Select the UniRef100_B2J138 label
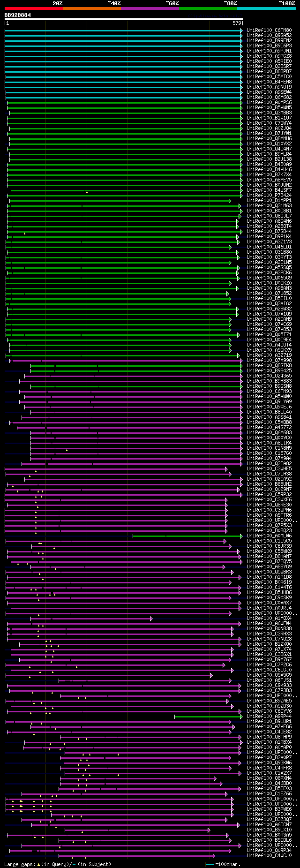This screenshot has height=868, width=300. click(269, 159)
